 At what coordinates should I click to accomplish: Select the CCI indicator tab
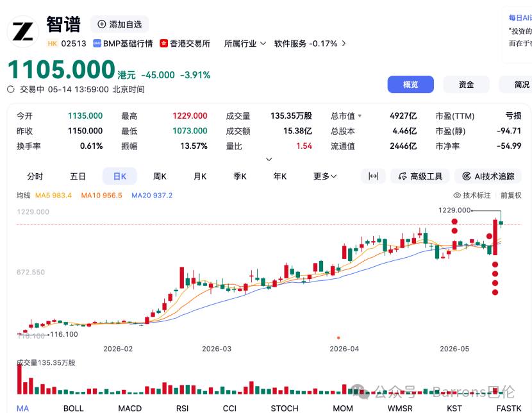(x=229, y=409)
